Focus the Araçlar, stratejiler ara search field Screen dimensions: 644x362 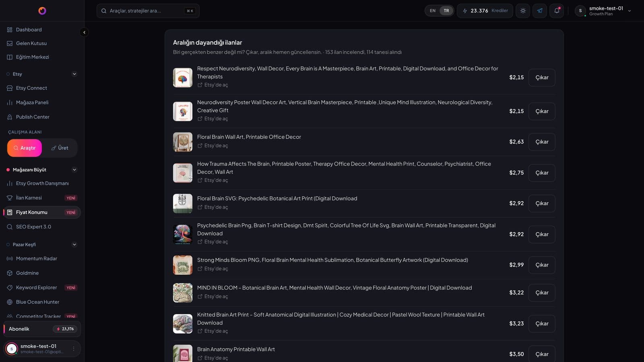[x=148, y=11]
